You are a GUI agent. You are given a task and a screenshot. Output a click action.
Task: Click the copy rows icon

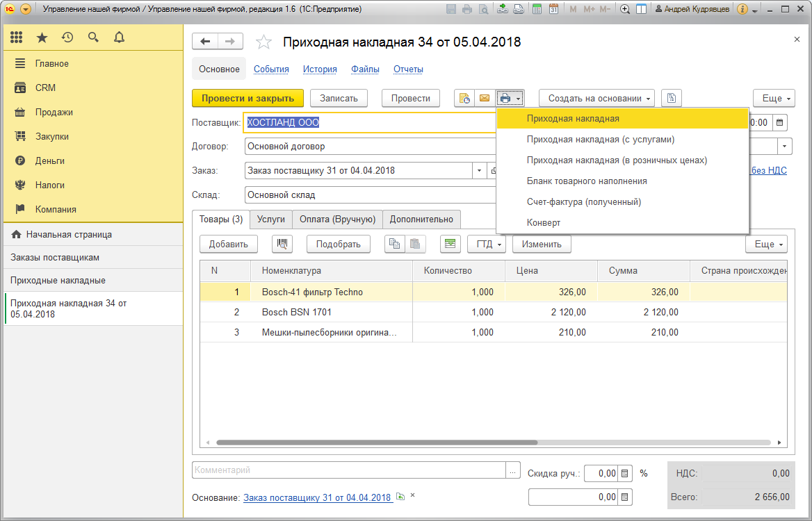pyautogui.click(x=395, y=245)
